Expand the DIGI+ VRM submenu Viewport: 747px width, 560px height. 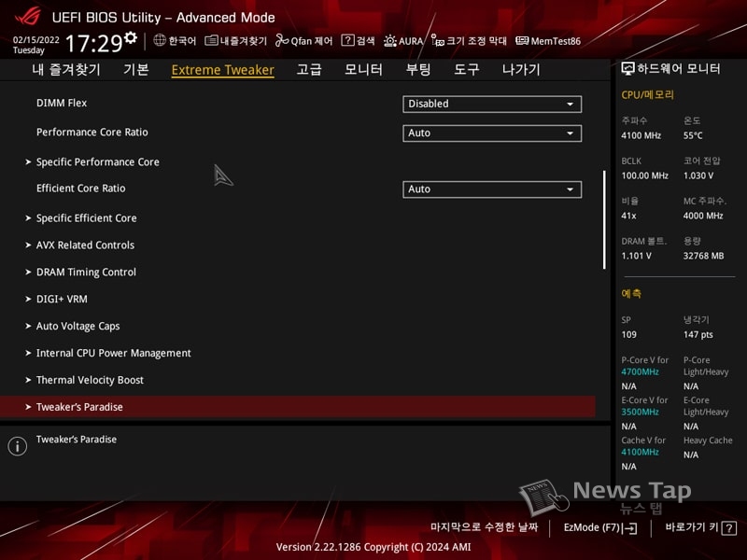(x=62, y=300)
